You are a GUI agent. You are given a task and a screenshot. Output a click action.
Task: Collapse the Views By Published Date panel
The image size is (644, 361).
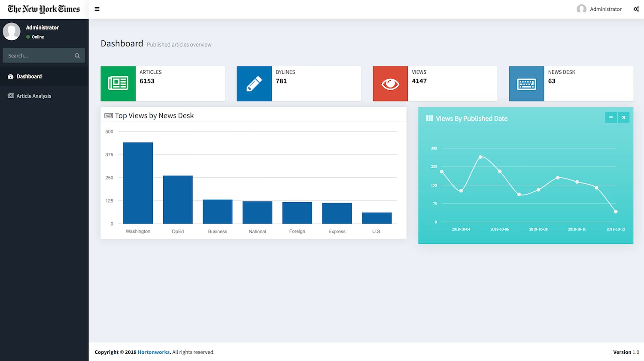pos(611,117)
